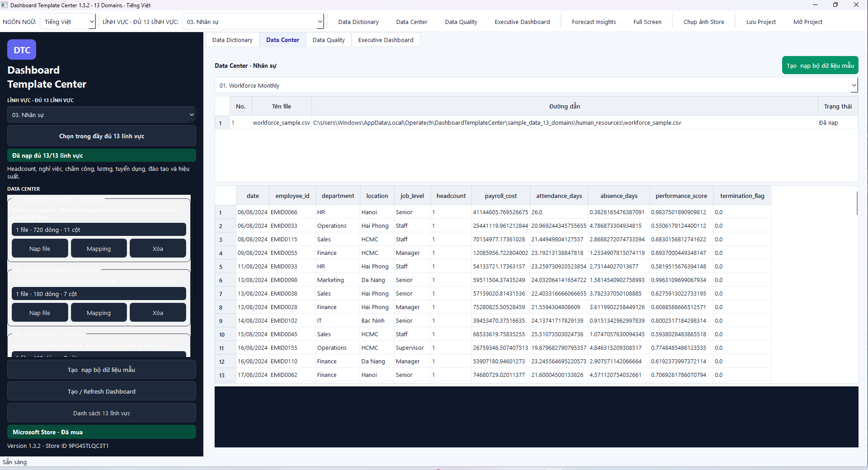
Task: Select the workforce_sample.csv file cell
Action: click(x=282, y=122)
